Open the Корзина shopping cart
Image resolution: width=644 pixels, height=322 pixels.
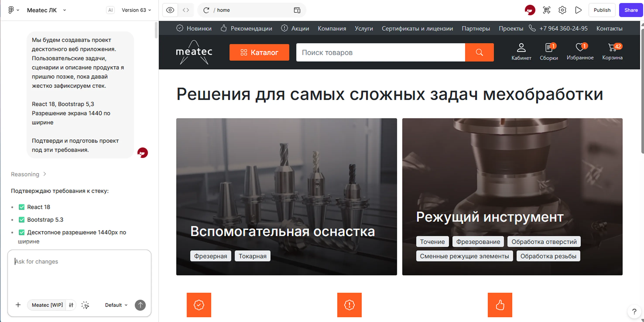click(x=612, y=51)
